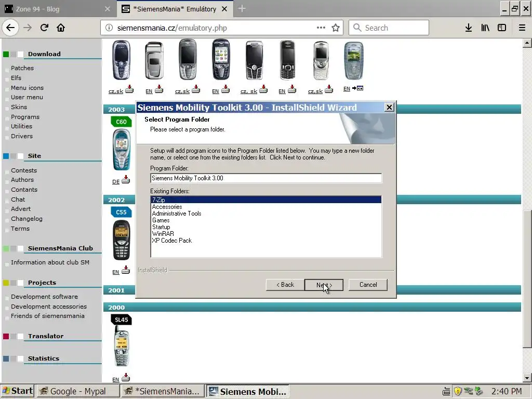Open the Development software link

pos(45,297)
